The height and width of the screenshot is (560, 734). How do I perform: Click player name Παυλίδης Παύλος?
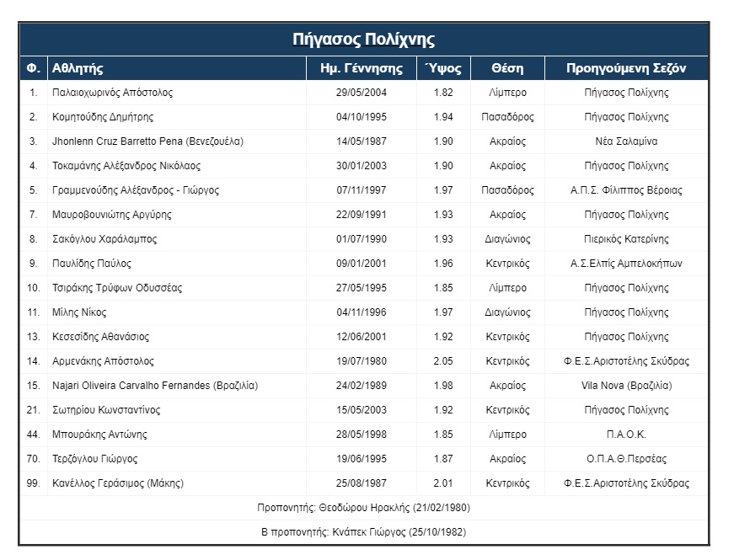91,264
